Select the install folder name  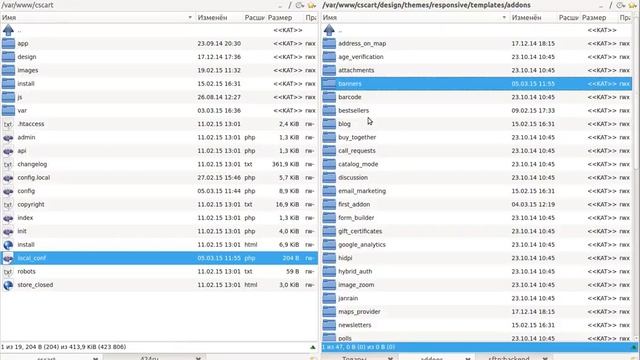pyautogui.click(x=26, y=84)
